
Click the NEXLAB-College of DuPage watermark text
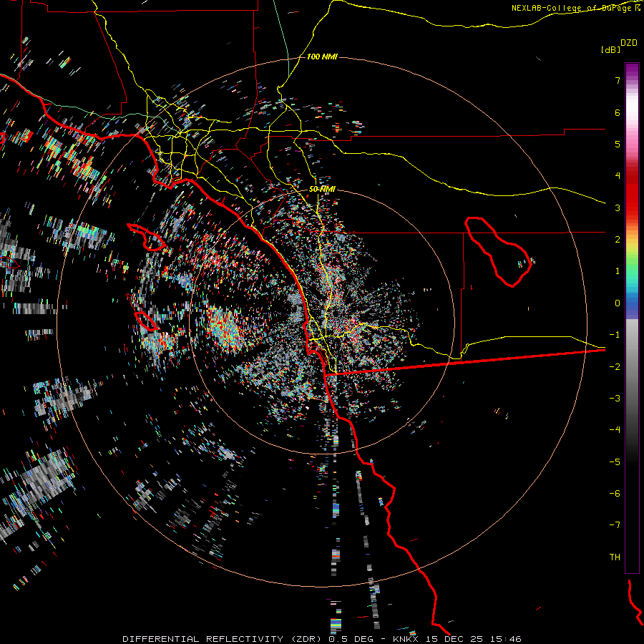click(x=573, y=8)
